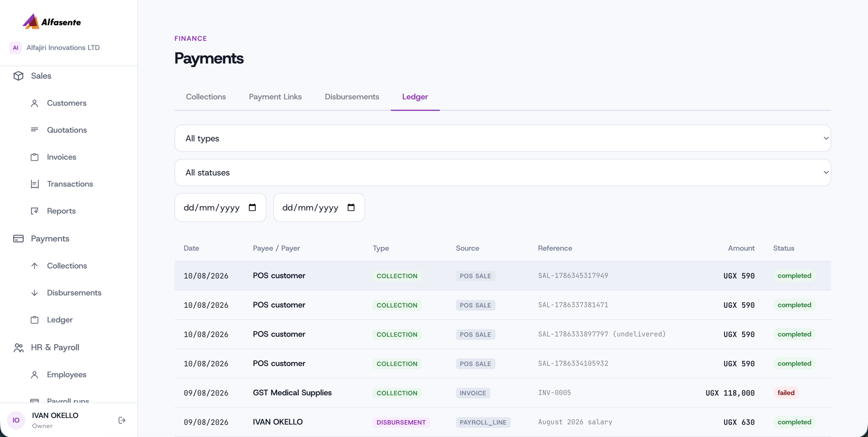Open the All types dropdown

(x=503, y=138)
